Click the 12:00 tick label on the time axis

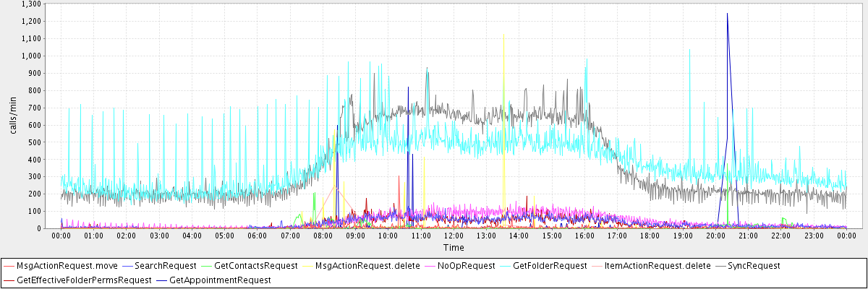point(454,236)
